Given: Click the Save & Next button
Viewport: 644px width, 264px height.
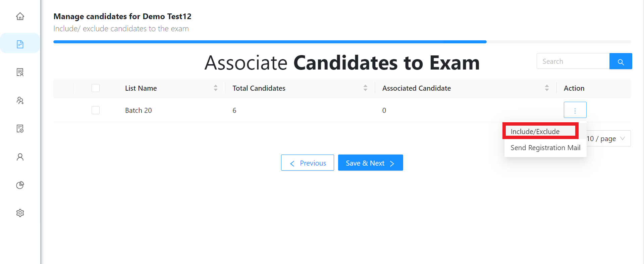Looking at the screenshot, I should [x=371, y=163].
